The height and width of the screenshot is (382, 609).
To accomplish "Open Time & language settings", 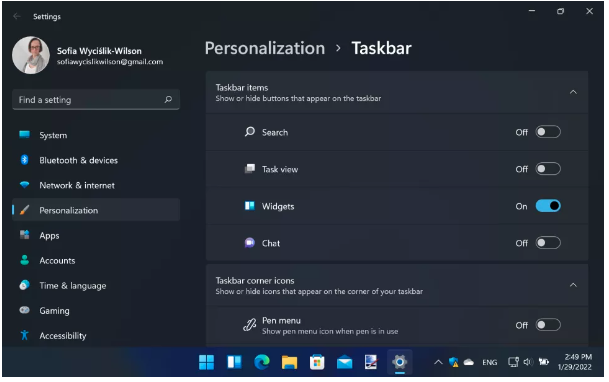I will click(96, 286).
